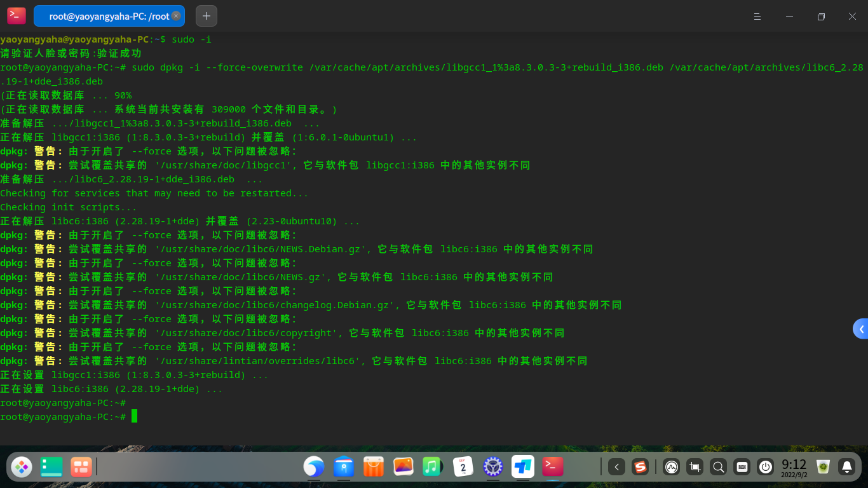Start the Music app from the dock
This screenshot has height=488, width=868.
431,467
